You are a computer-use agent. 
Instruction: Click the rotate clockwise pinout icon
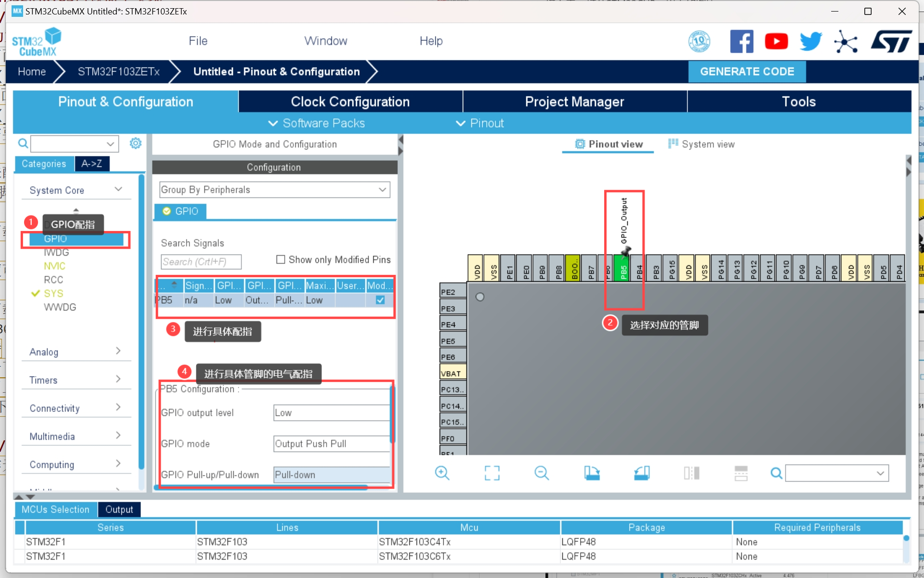coord(592,473)
